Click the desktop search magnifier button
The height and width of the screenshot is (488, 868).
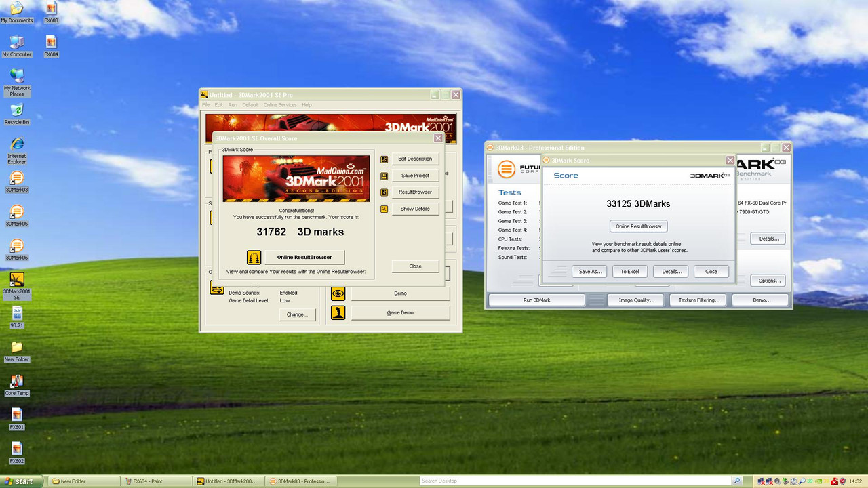(737, 481)
